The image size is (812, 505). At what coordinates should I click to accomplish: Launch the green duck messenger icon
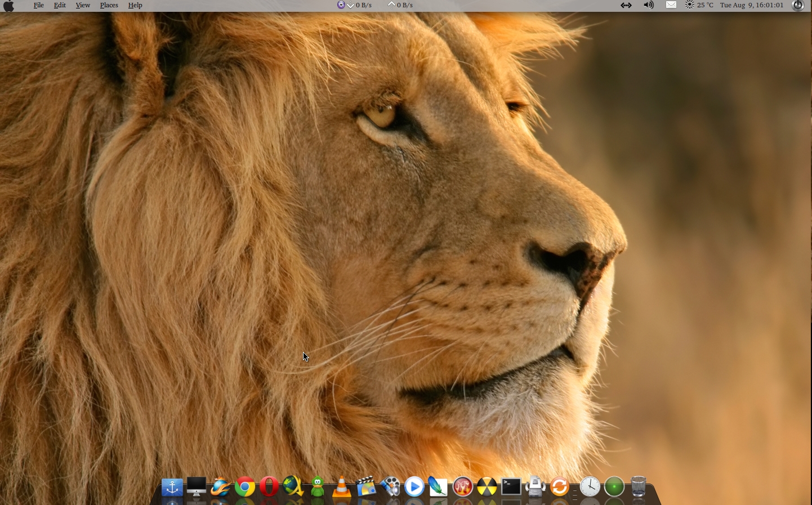[x=318, y=487]
